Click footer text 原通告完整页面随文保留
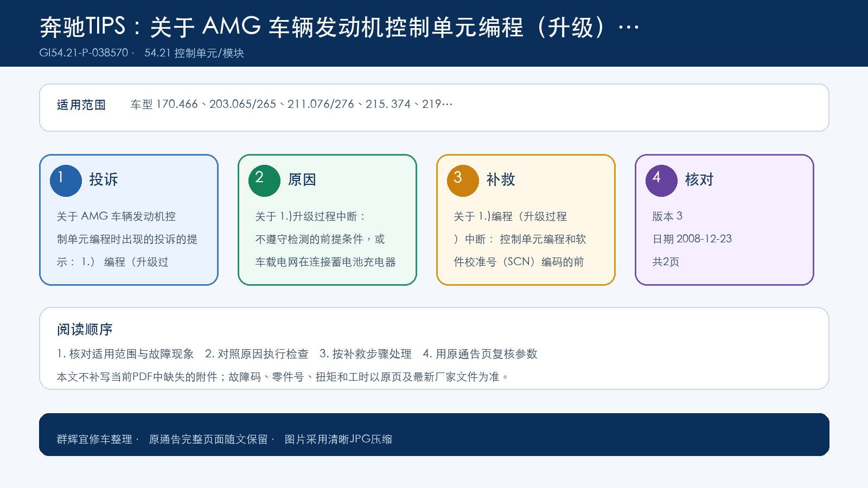The image size is (868, 488). point(208,439)
